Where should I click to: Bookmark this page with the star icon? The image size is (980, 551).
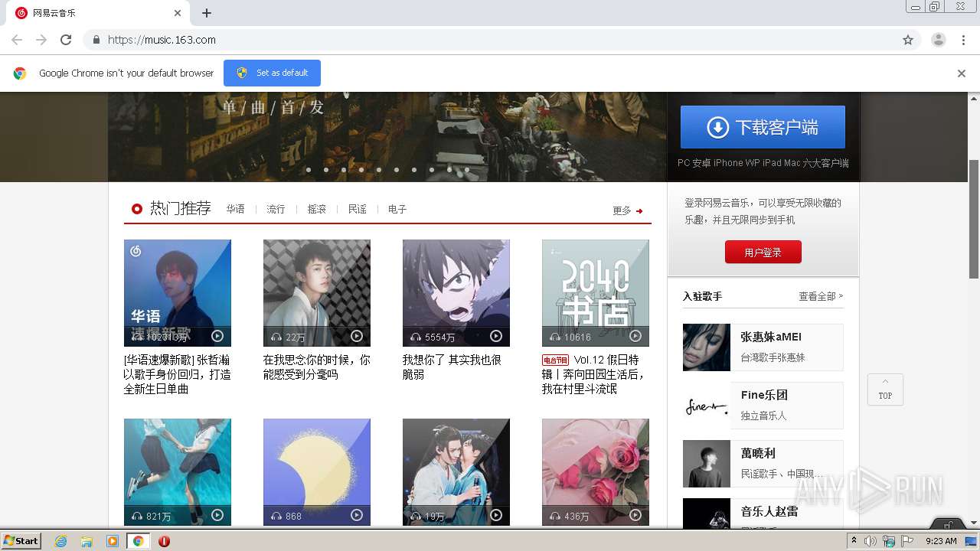click(x=908, y=40)
